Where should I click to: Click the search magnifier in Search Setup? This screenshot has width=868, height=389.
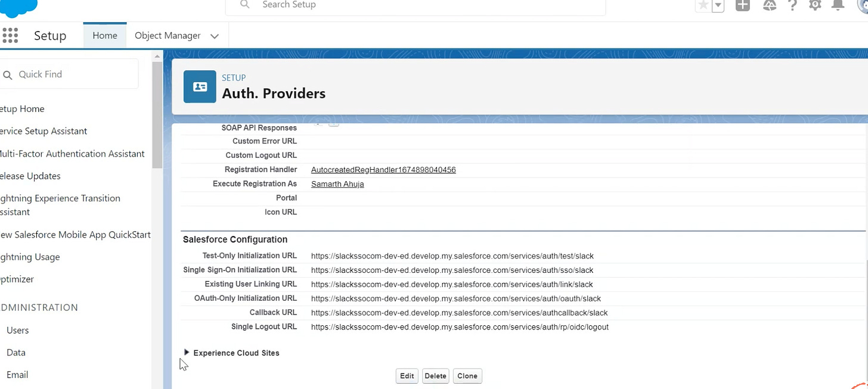(244, 5)
